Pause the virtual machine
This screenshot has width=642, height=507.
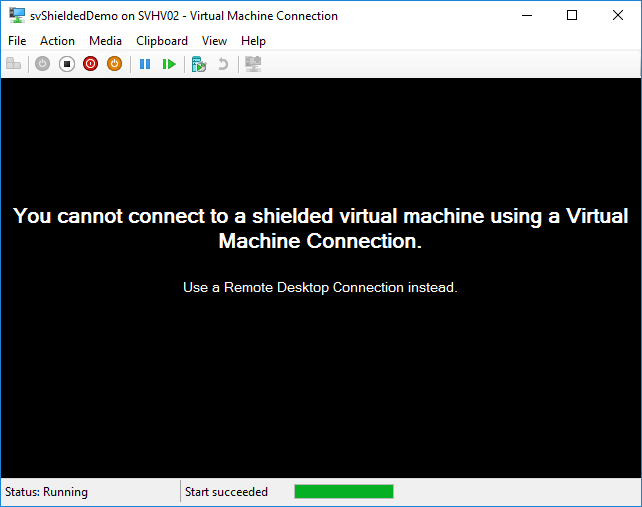[145, 64]
